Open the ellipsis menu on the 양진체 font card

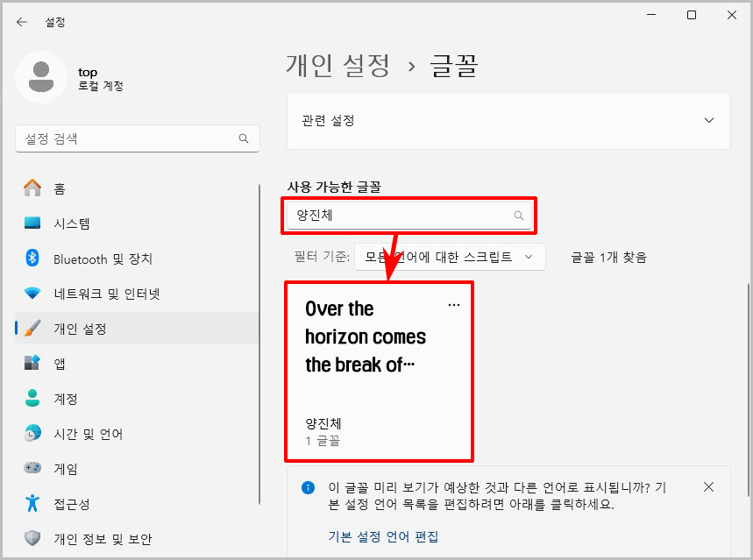[x=453, y=304]
